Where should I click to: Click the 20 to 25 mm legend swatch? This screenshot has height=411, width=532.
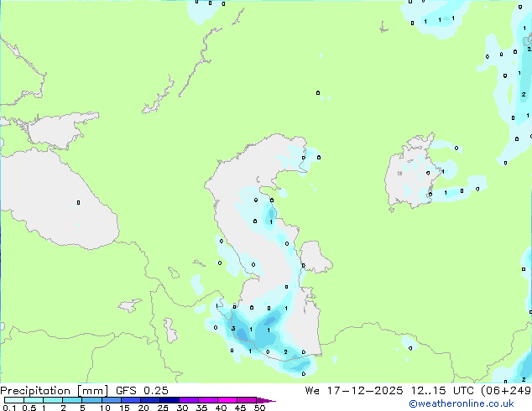point(149,400)
